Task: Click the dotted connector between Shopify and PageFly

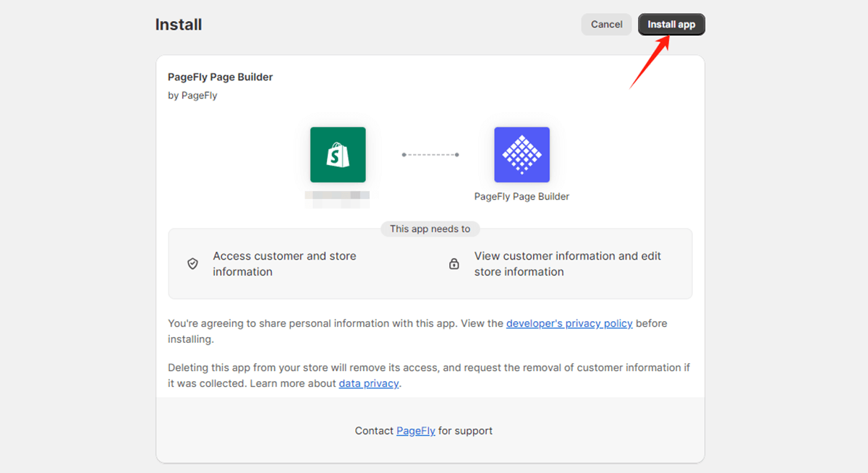Action: click(430, 154)
